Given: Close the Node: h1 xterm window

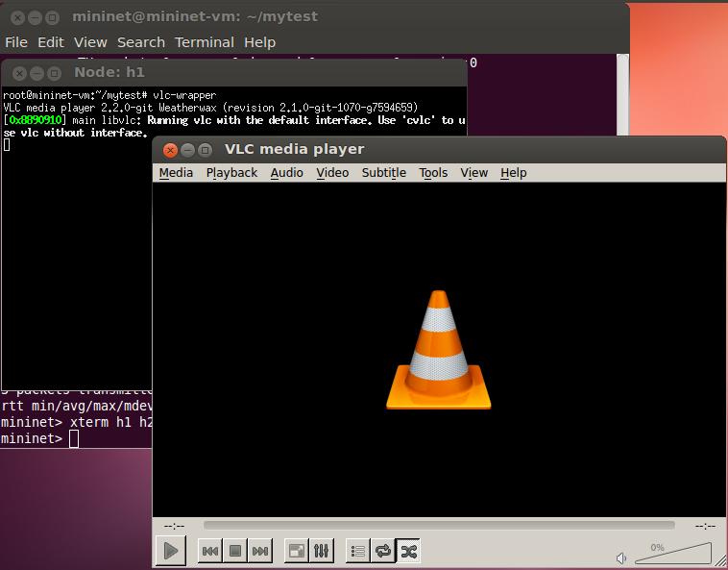Looking at the screenshot, I should point(19,73).
